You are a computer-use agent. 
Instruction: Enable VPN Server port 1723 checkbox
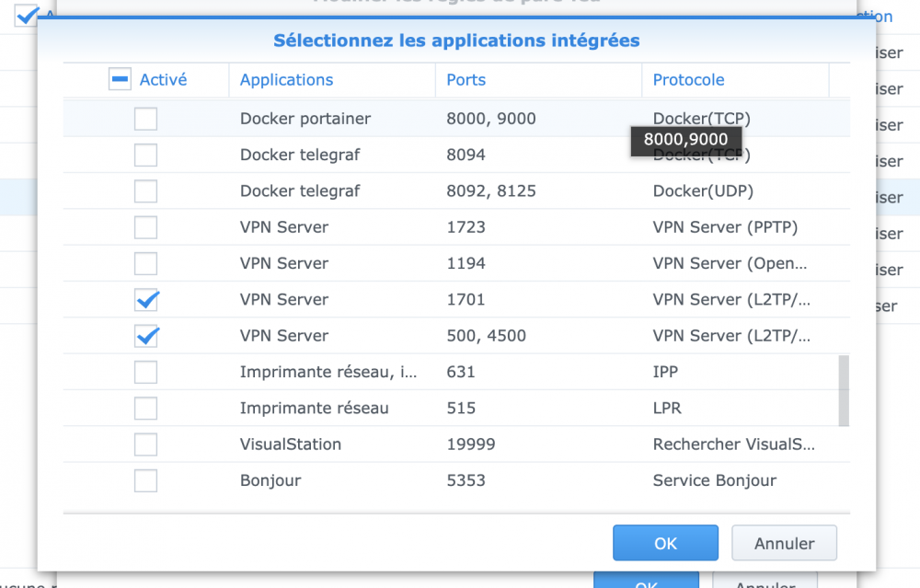click(145, 227)
